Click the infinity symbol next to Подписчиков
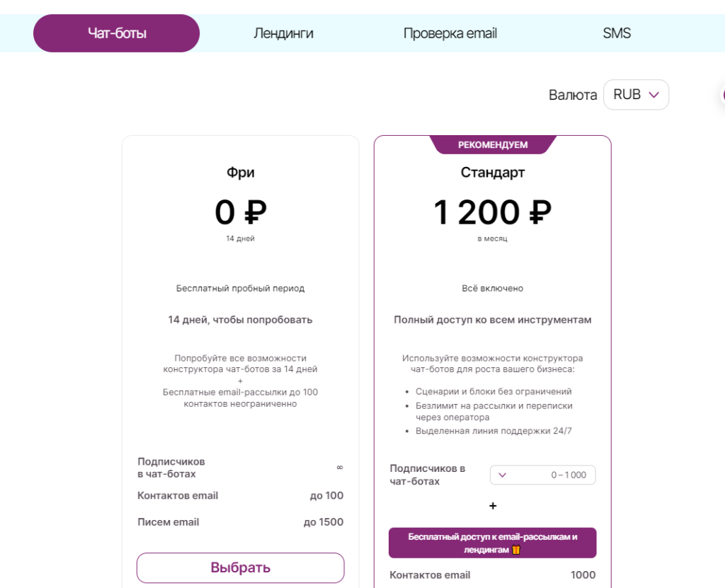 coord(340,467)
